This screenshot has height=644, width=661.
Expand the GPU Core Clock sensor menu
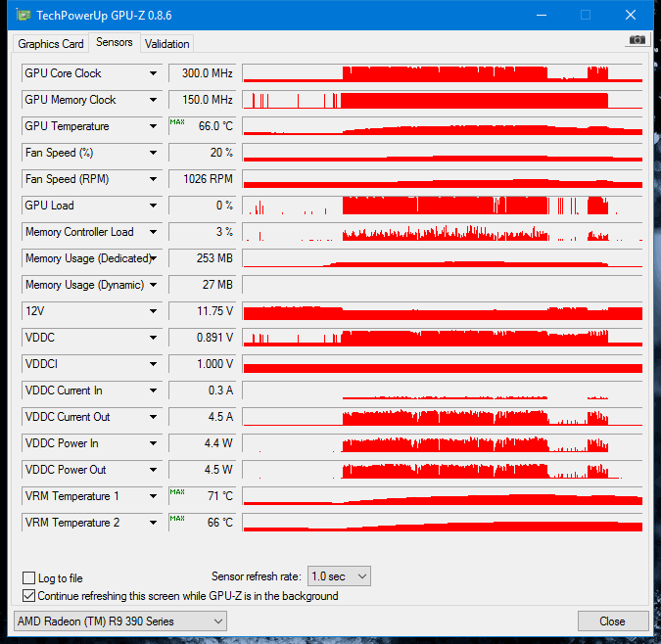(x=153, y=73)
